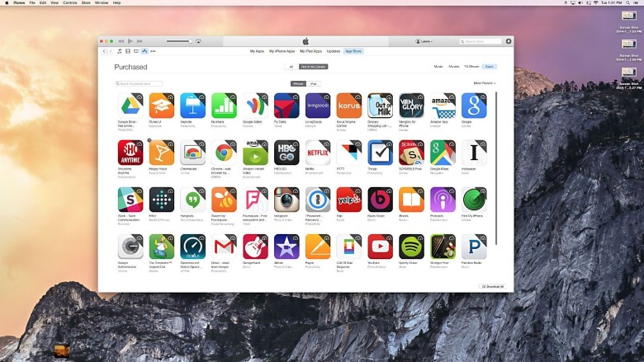Toggle to Not in My Library
The image size is (644, 362).
[x=313, y=66]
